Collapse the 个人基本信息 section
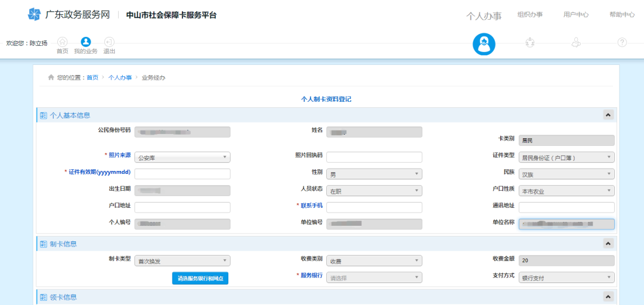Viewport: 644px width, 305px height. [x=608, y=115]
